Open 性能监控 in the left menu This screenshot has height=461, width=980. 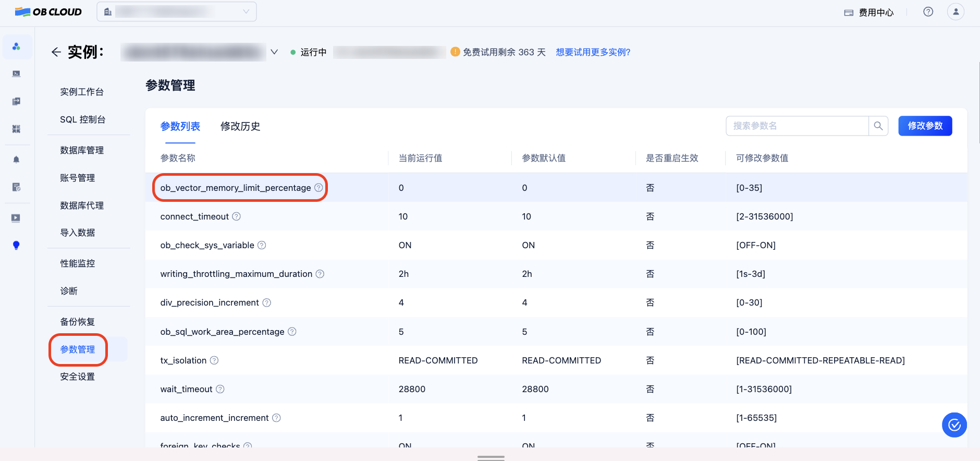pos(78,263)
